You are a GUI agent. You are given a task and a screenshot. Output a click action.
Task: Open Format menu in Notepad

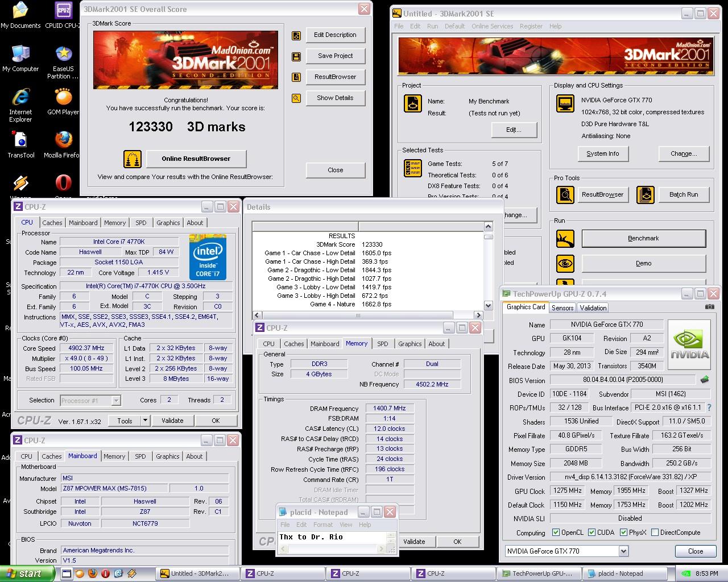(323, 525)
